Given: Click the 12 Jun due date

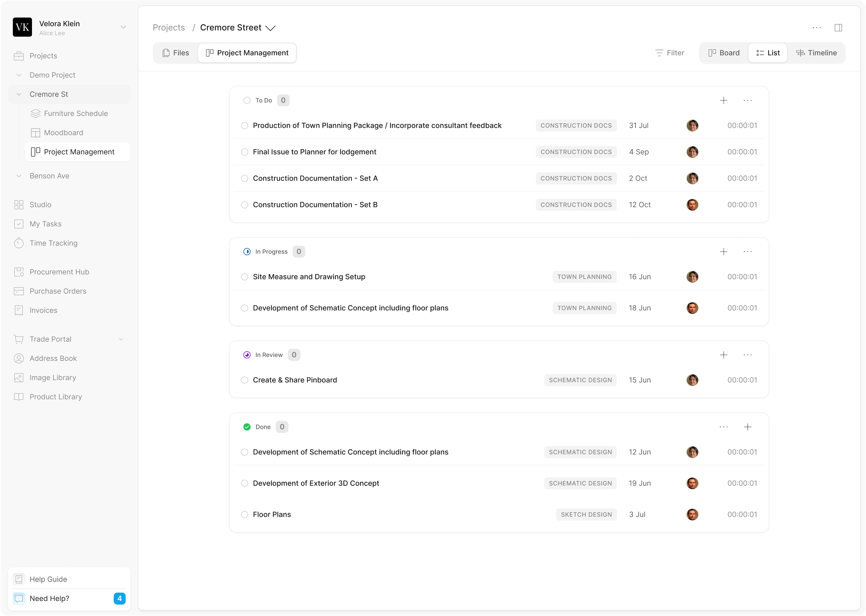Looking at the screenshot, I should pos(640,452).
